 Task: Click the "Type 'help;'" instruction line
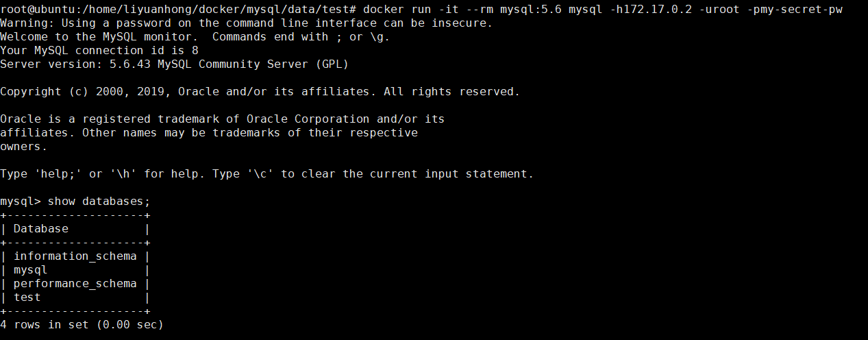coord(267,174)
